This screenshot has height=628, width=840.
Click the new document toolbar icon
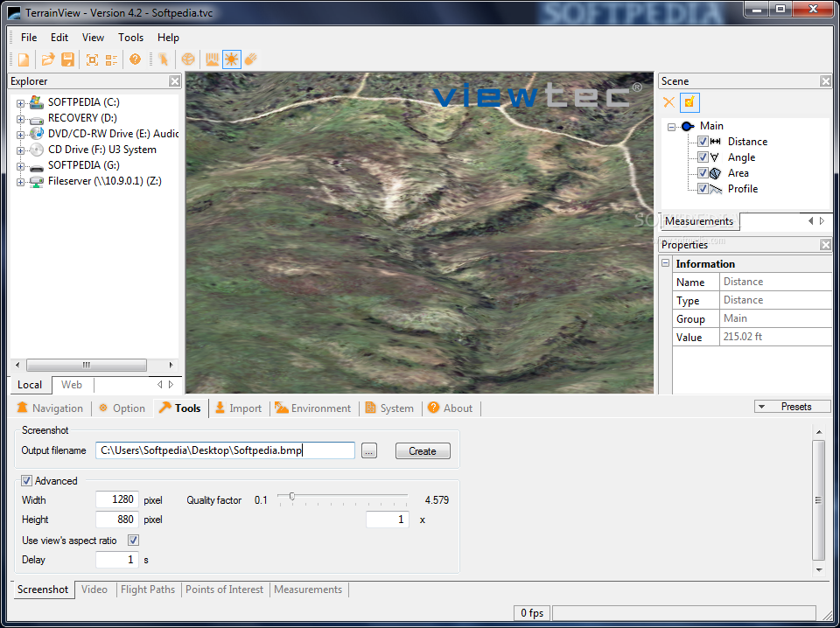[x=24, y=59]
